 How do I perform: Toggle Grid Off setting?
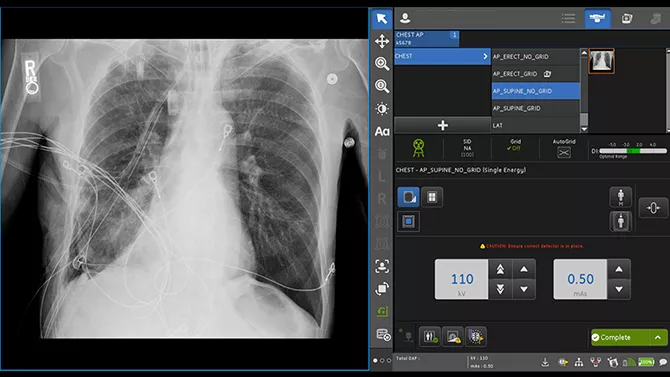click(x=515, y=145)
